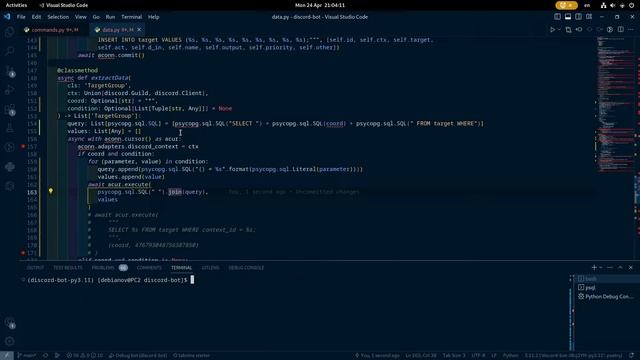This screenshot has height=360, width=640.
Task: Open the editor More Actions ellipsis
Action: [631, 29]
